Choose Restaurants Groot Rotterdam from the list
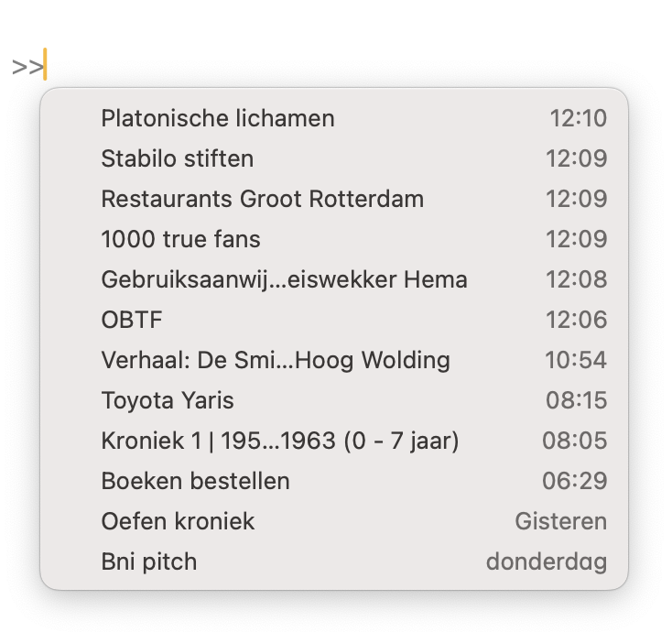Image resolution: width=672 pixels, height=643 pixels. 263,199
